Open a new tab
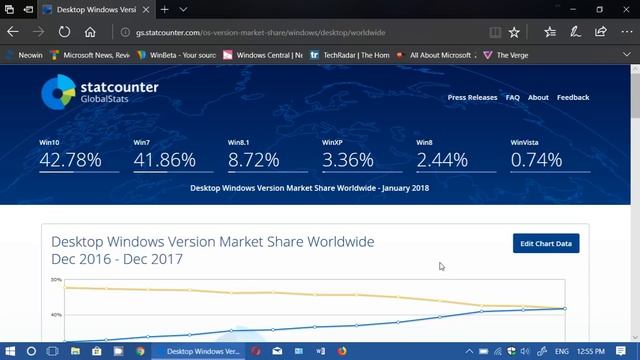The width and height of the screenshot is (640, 360). (x=164, y=9)
